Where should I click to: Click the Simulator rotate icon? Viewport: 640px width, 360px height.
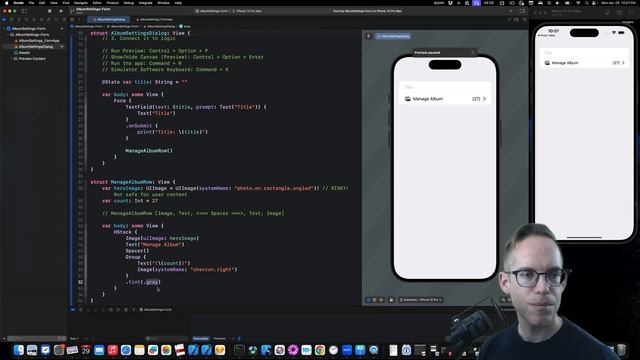[x=631, y=13]
